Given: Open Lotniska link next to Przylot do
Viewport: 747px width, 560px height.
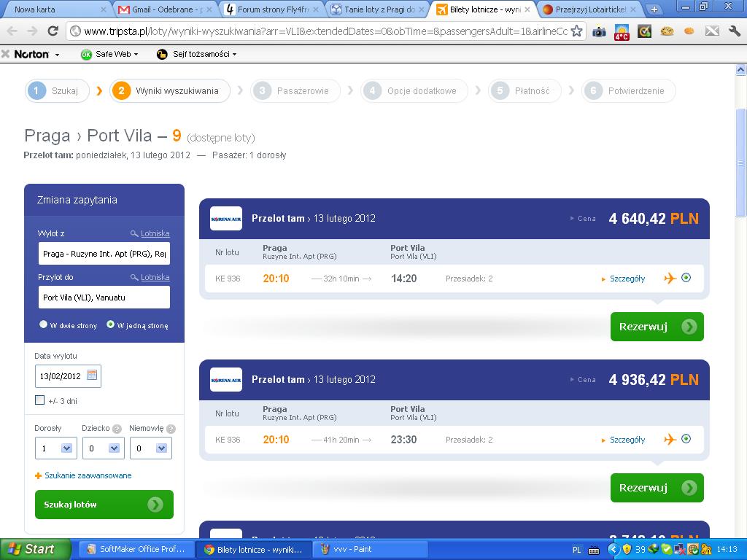Looking at the screenshot, I should [x=155, y=277].
